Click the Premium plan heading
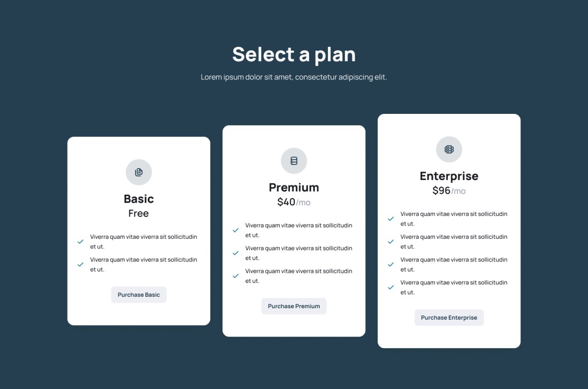The height and width of the screenshot is (389, 588). [x=294, y=187]
